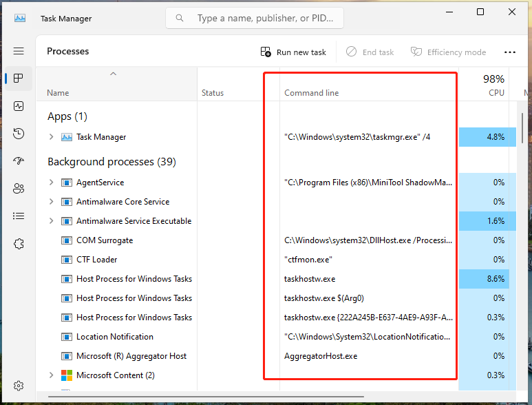Open the Startup apps sidebar icon
This screenshot has height=405, width=532.
coord(19,160)
